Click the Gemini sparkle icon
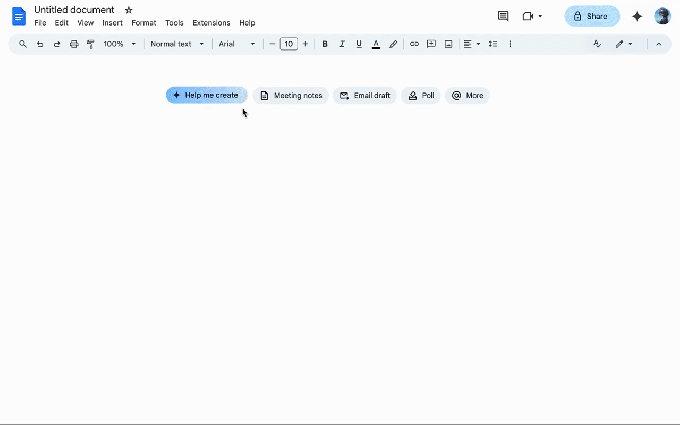This screenshot has width=680, height=425. coord(637,16)
